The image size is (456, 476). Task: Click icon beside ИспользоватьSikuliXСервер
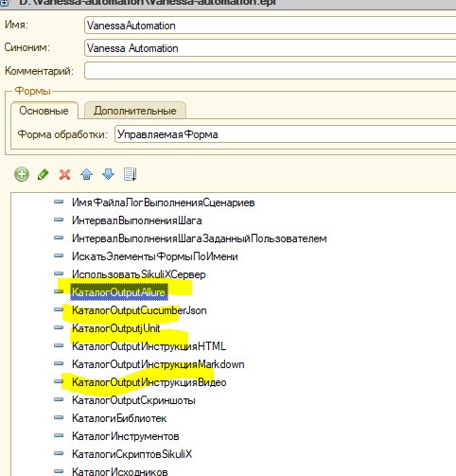click(59, 273)
